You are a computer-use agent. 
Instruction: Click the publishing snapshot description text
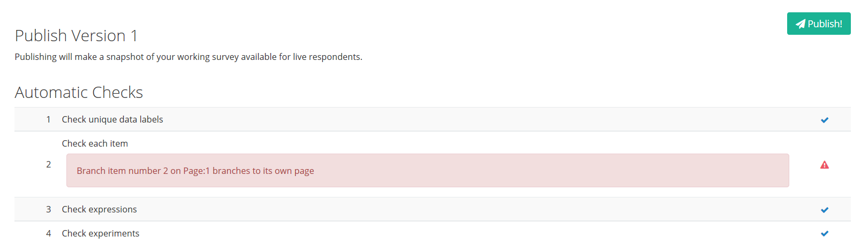click(x=188, y=57)
